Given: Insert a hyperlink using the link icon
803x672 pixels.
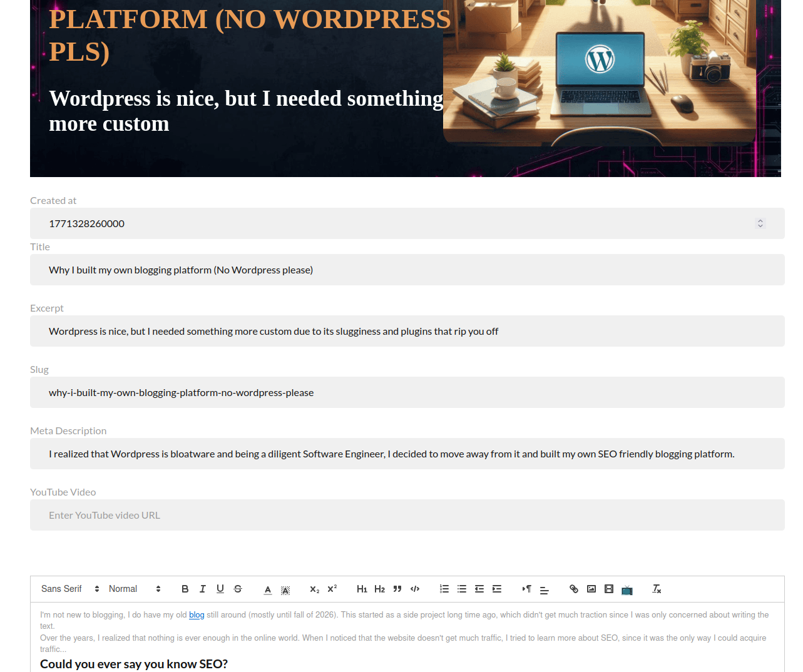Looking at the screenshot, I should pyautogui.click(x=573, y=589).
